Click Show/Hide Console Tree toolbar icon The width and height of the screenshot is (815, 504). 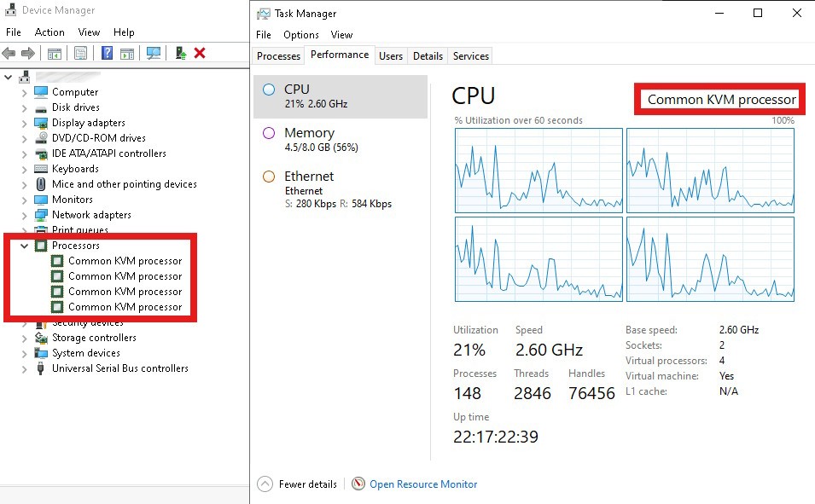click(54, 53)
